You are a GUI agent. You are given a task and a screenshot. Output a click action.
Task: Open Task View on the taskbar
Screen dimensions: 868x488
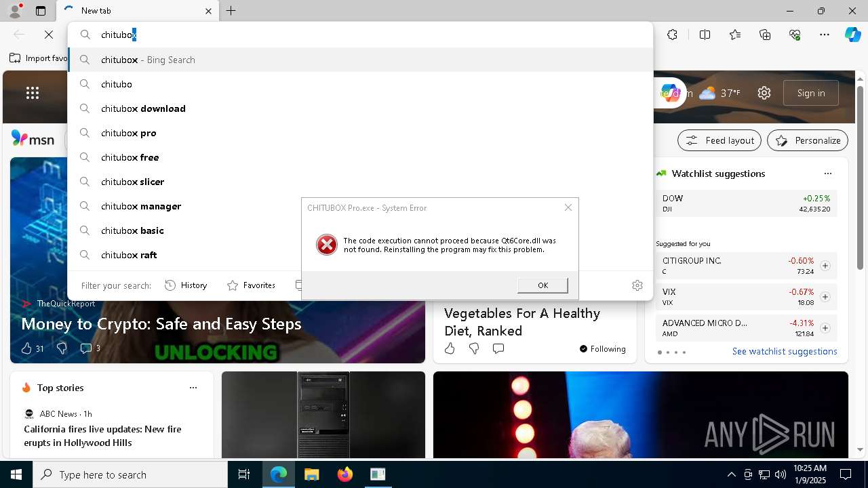(x=244, y=474)
